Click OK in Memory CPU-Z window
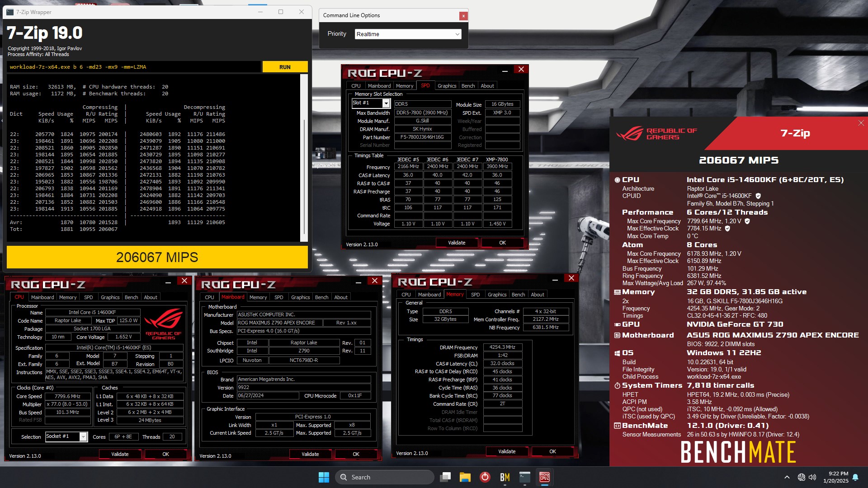Screen dimensions: 868x488 point(552,452)
